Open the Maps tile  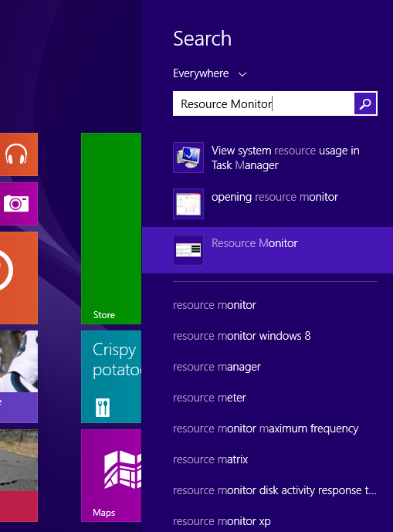click(111, 476)
